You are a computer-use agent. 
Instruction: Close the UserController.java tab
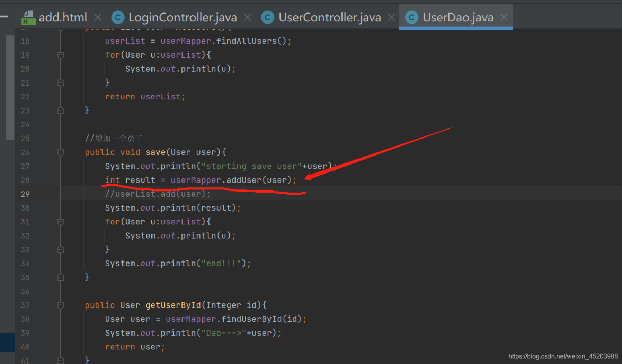click(391, 17)
